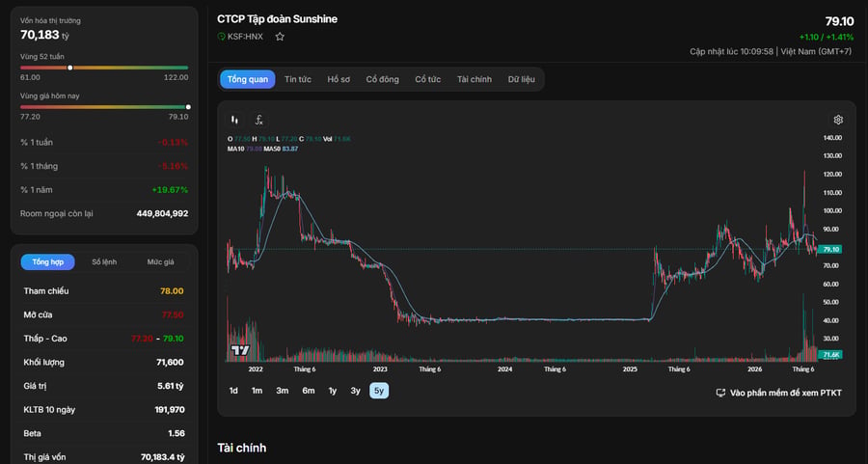
Task: Open the indicators fx icon
Action: [x=258, y=120]
